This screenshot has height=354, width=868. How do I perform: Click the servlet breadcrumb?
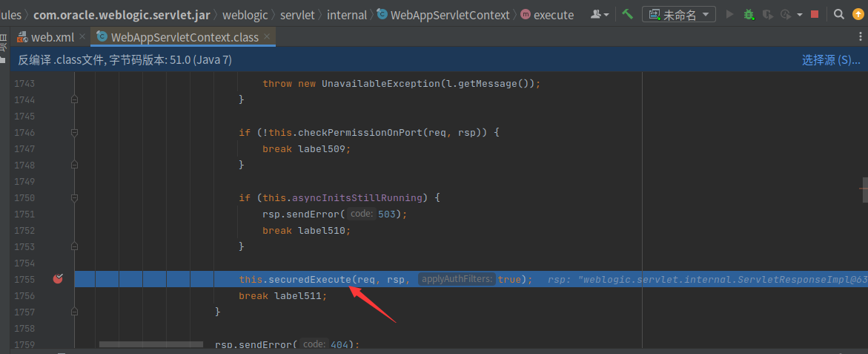(298, 15)
